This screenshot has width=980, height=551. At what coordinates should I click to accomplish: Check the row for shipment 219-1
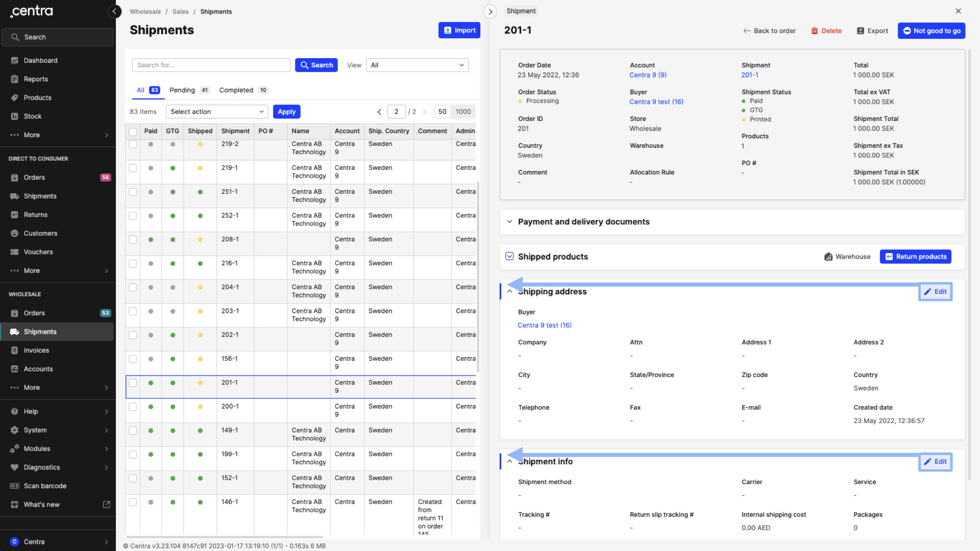133,168
